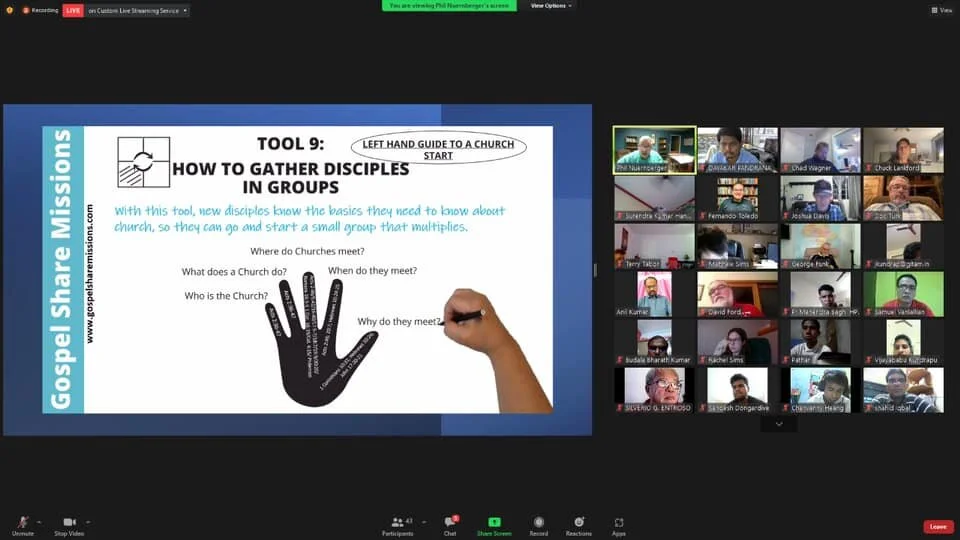This screenshot has width=960, height=540.
Task: Click 'What does a Church do?' text
Action: (234, 272)
